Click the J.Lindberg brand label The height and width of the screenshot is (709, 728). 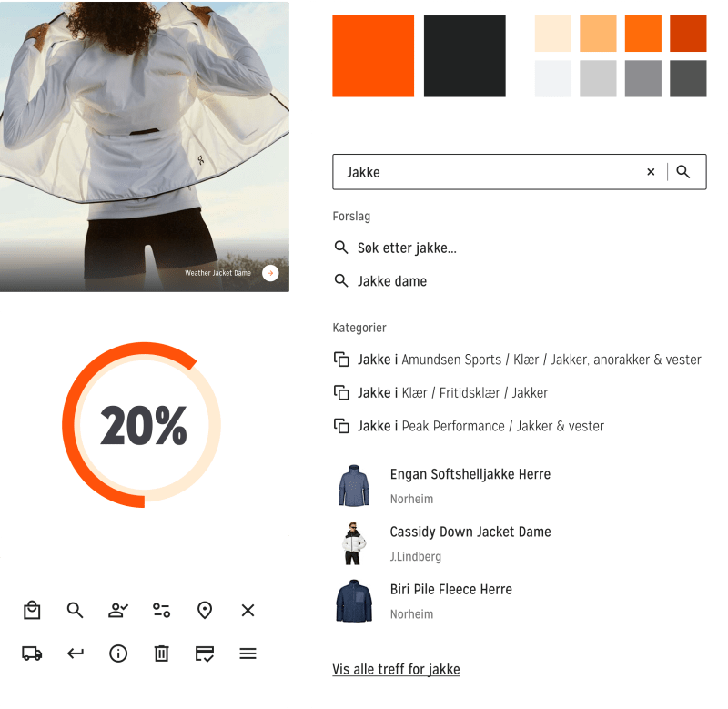[x=416, y=557]
